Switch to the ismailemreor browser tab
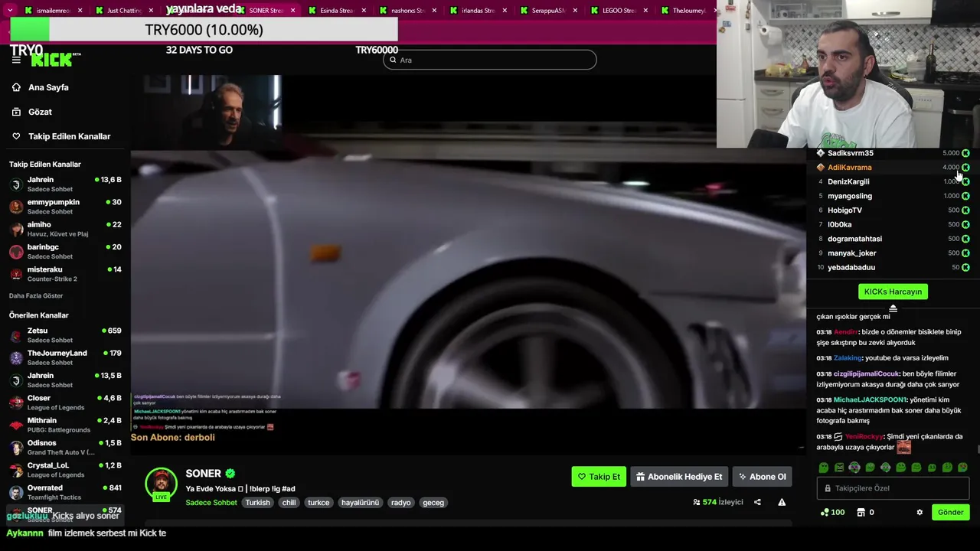The height and width of the screenshot is (551, 980). tap(54, 11)
